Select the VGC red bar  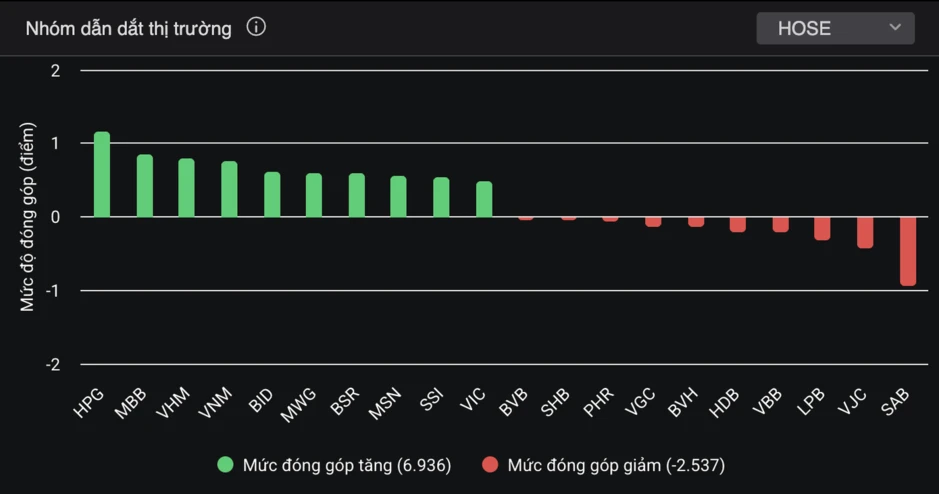tap(653, 222)
